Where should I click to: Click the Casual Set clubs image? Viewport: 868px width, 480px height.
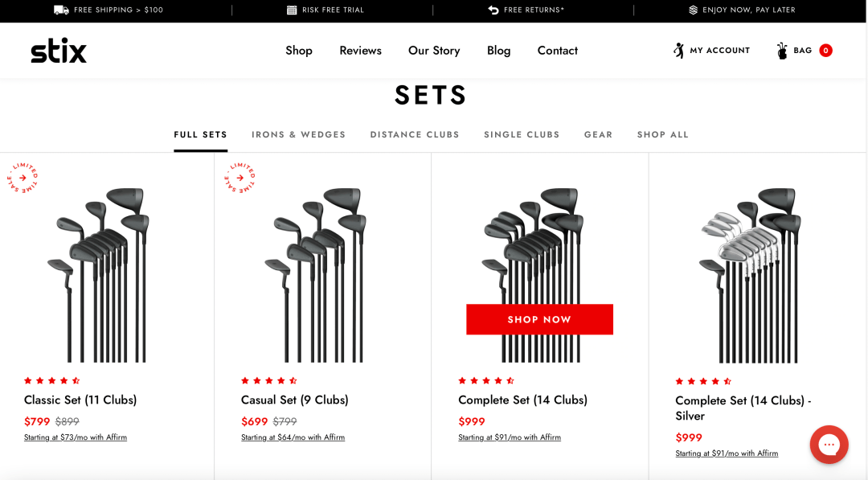319,275
